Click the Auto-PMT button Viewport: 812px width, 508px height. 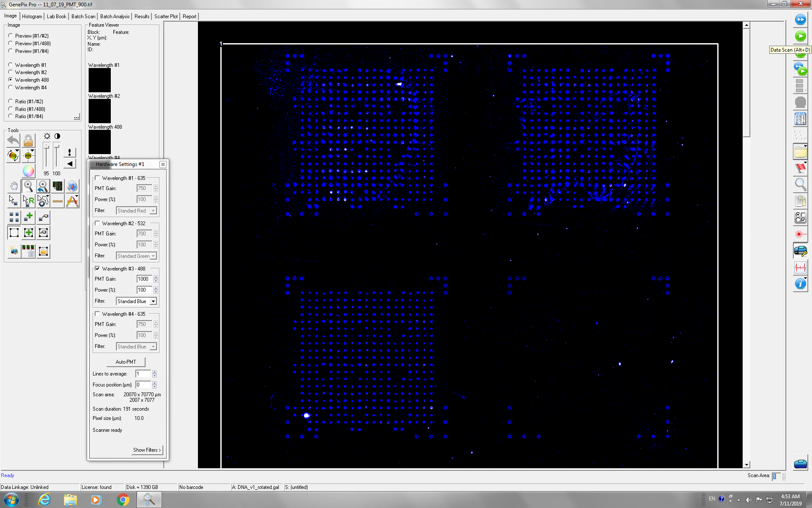[126, 362]
